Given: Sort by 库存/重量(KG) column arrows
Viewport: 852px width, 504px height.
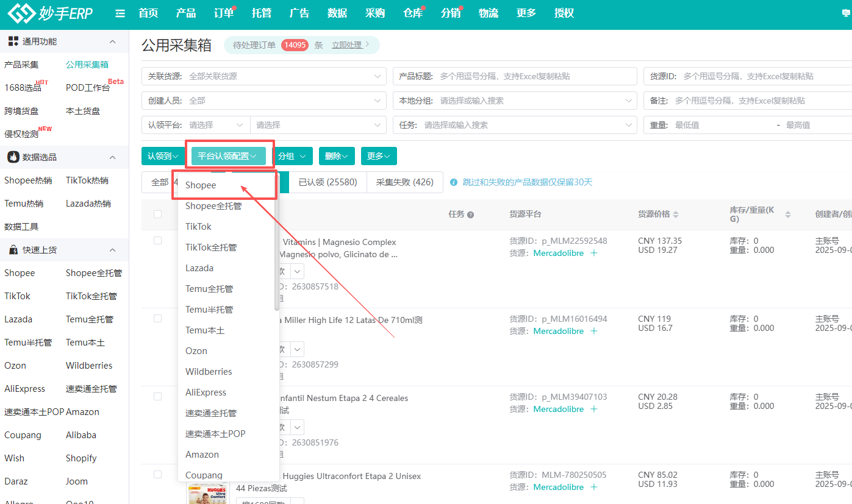Looking at the screenshot, I should [787, 215].
